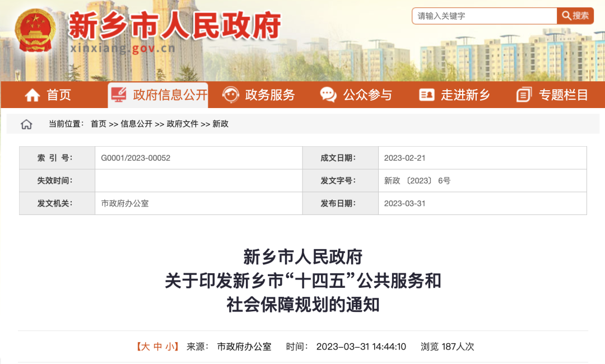This screenshot has height=364, width=605.
Task: Open the 专题栏目 navigation tab
Action: pyautogui.click(x=552, y=95)
